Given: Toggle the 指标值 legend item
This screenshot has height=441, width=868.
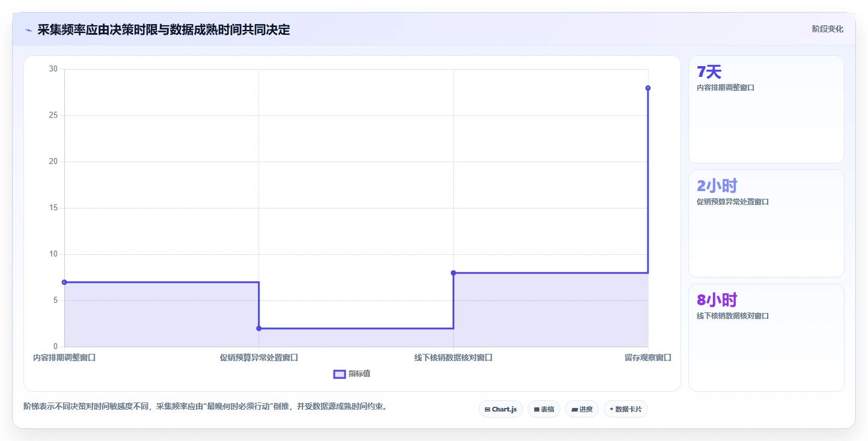Looking at the screenshot, I should click(x=352, y=374).
